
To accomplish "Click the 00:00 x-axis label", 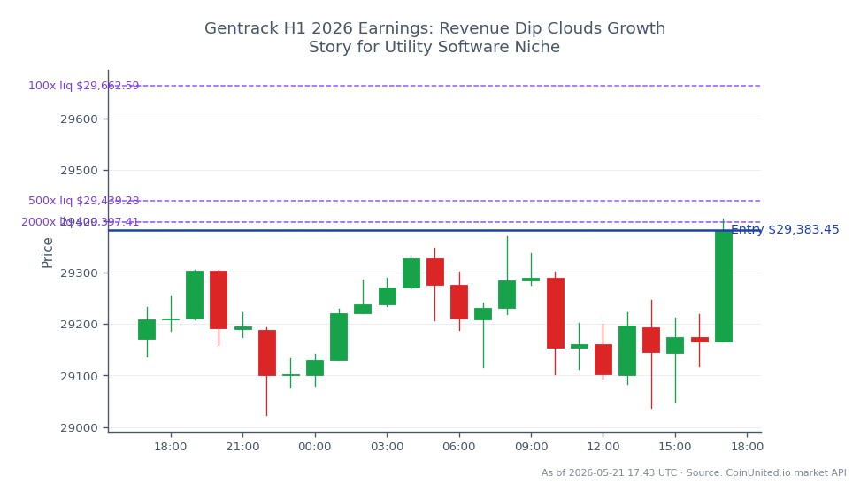I will point(315,447).
